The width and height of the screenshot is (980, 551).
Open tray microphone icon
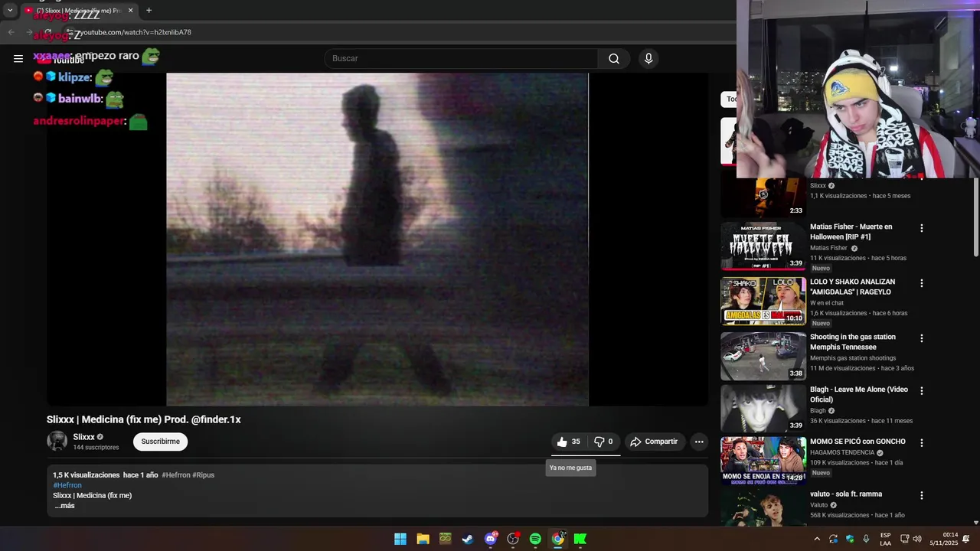tap(866, 540)
